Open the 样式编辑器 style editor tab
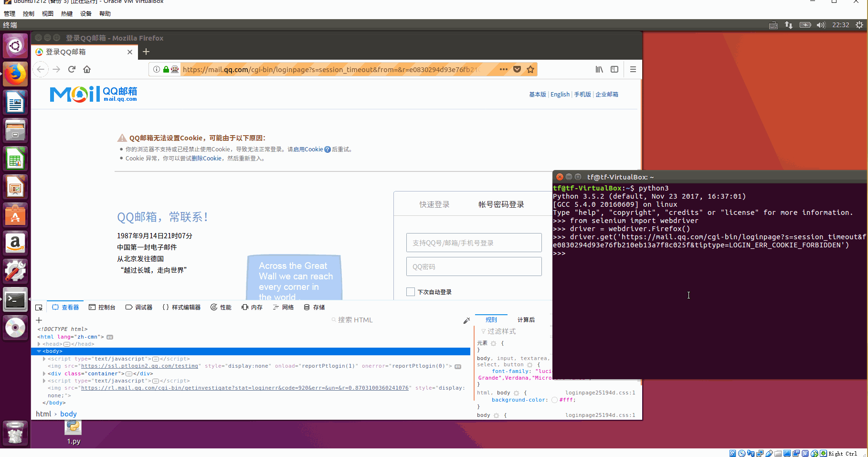868x457 pixels. [x=181, y=308]
